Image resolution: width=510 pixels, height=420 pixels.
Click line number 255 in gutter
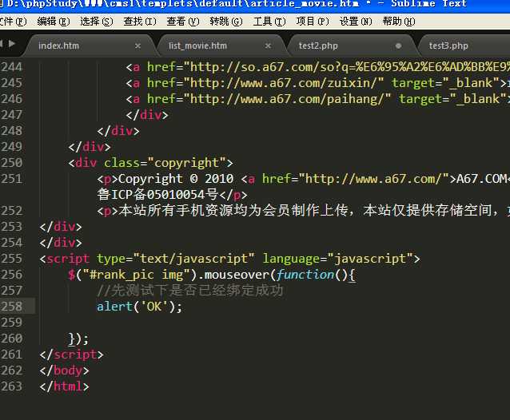12,259
